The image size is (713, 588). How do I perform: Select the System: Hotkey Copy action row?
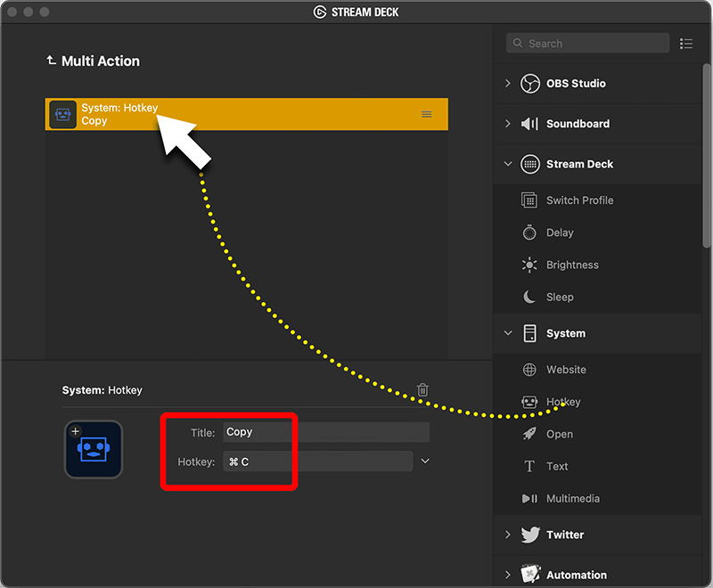pyautogui.click(x=247, y=114)
